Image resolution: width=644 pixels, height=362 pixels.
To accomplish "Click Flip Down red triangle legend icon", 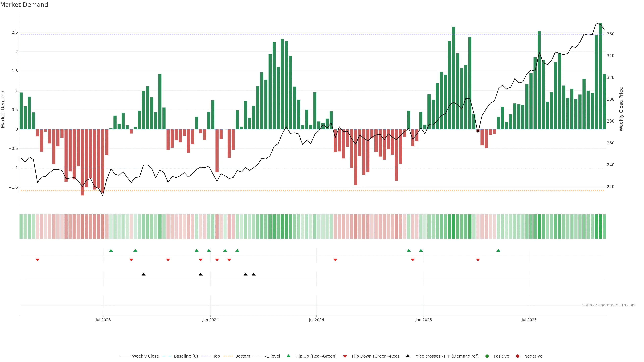I will click(x=345, y=356).
